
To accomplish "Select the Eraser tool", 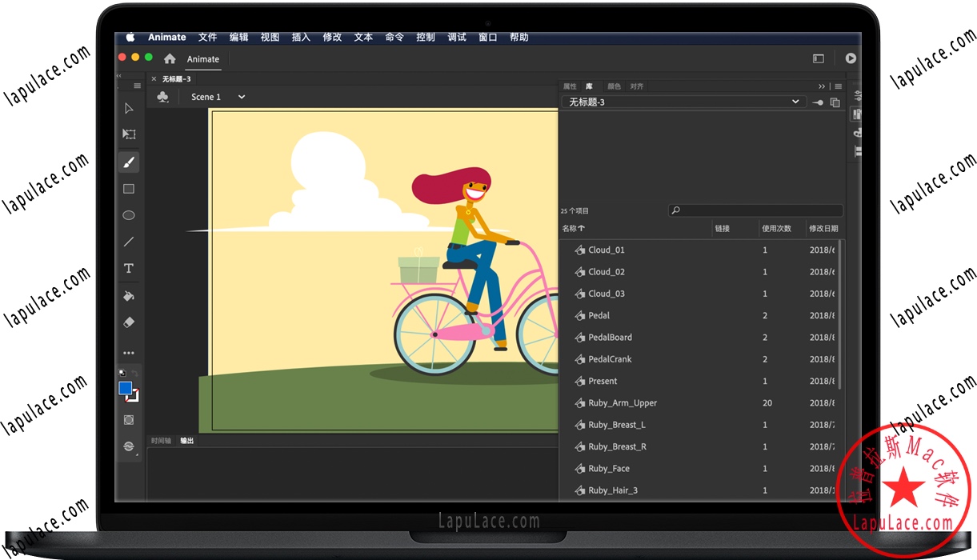I will [129, 322].
